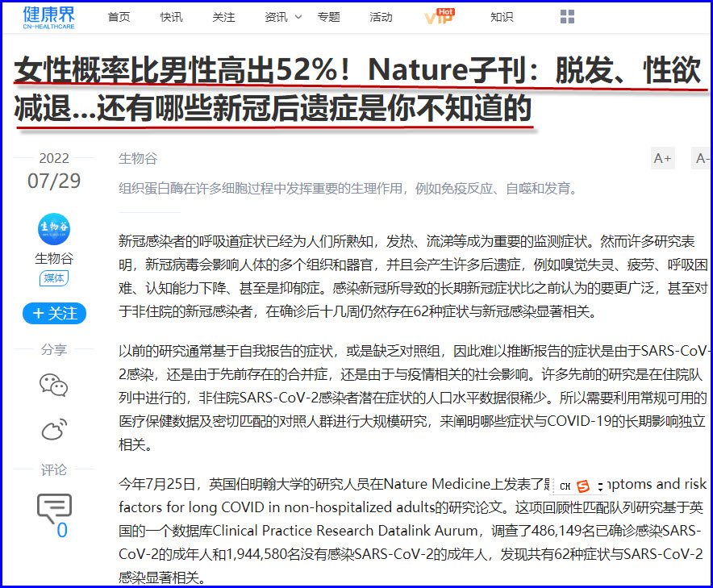Click the comment count number 0
The width and height of the screenshot is (713, 588).
[62, 530]
